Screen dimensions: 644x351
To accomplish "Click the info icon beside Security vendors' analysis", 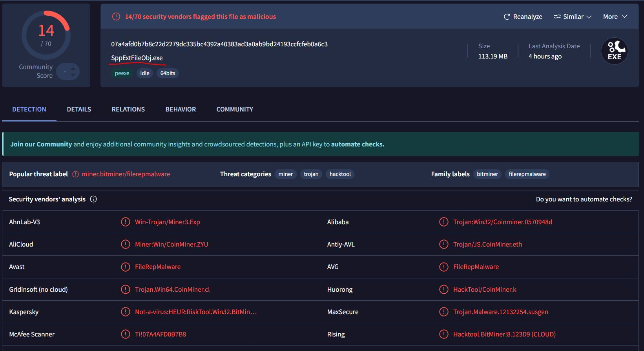I will pos(93,199).
